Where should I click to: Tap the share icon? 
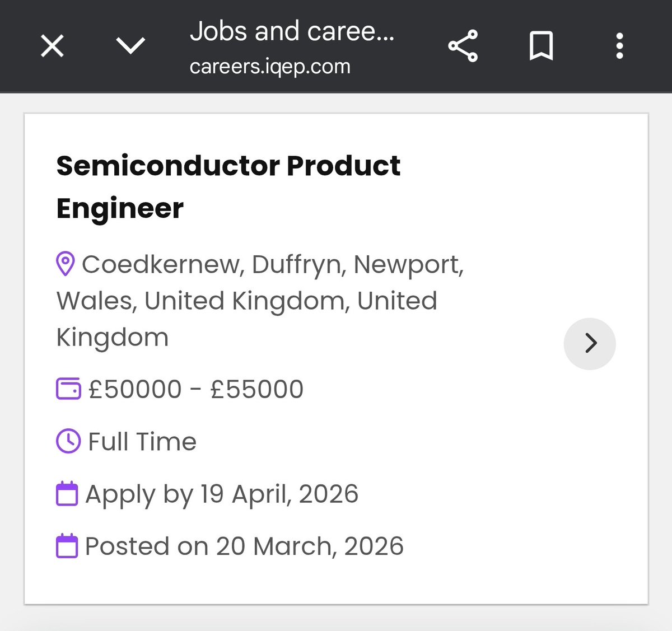point(463,46)
